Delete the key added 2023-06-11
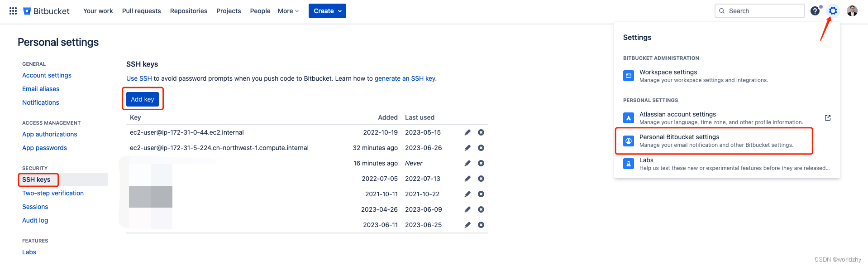Image resolution: width=868 pixels, height=267 pixels. pyautogui.click(x=481, y=225)
